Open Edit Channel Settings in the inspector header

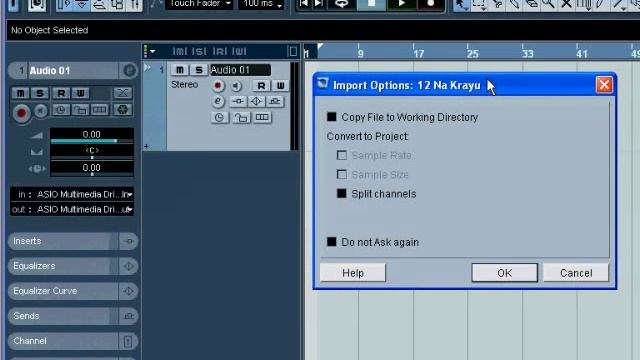[129, 71]
